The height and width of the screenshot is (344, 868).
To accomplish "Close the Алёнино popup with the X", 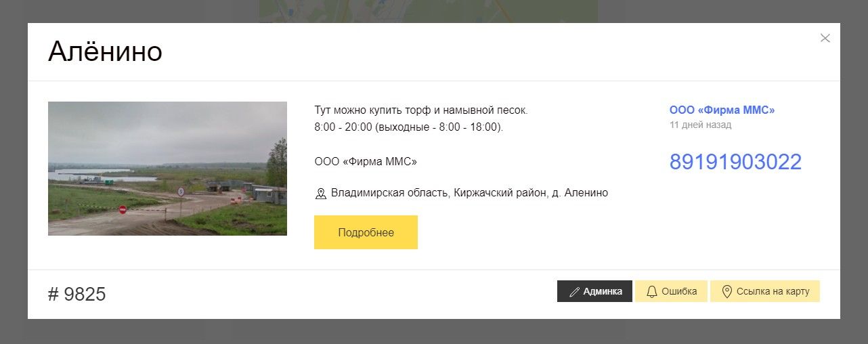I will [825, 38].
